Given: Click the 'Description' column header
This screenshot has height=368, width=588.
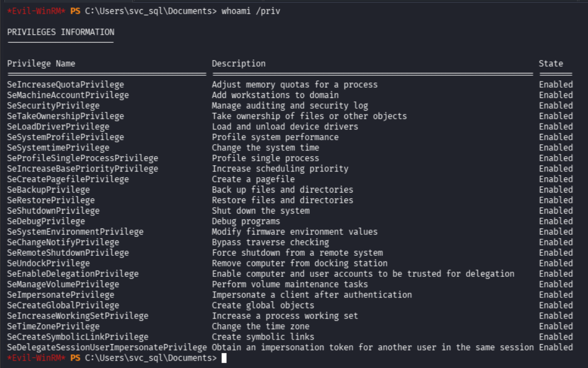Looking at the screenshot, I should (239, 63).
